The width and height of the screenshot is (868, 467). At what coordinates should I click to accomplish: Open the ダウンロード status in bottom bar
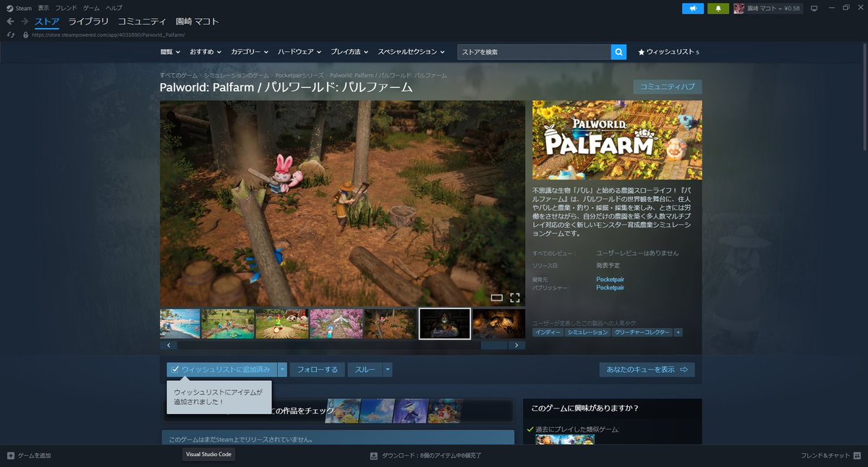(425, 455)
